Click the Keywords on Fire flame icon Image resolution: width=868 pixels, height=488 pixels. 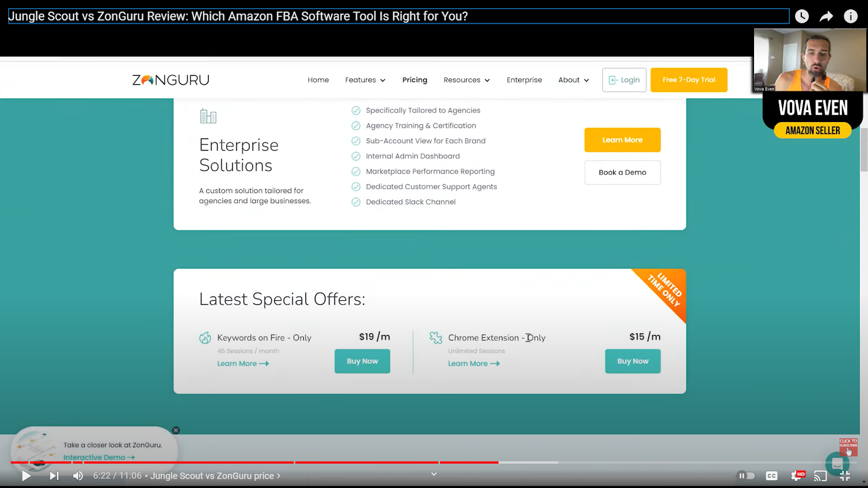tap(205, 338)
